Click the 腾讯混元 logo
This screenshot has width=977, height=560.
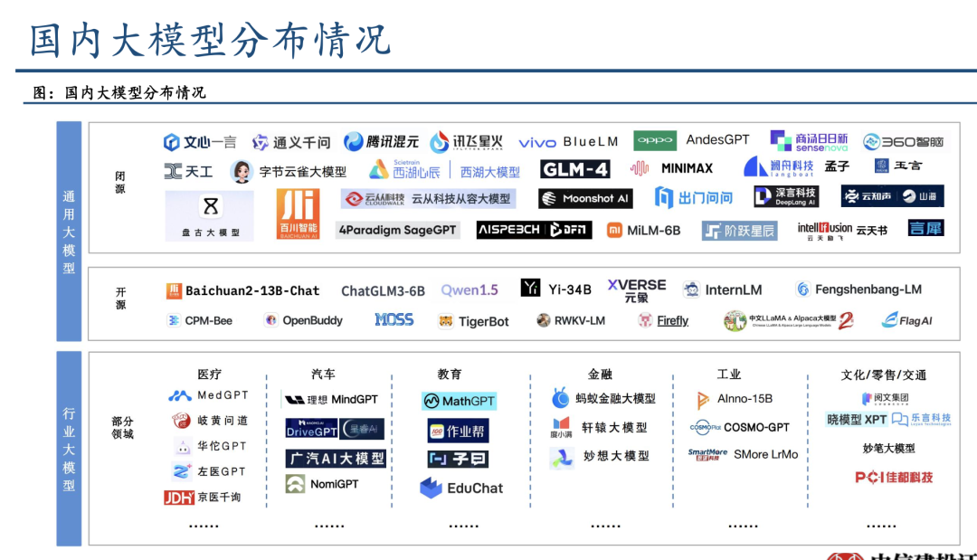coord(382,142)
